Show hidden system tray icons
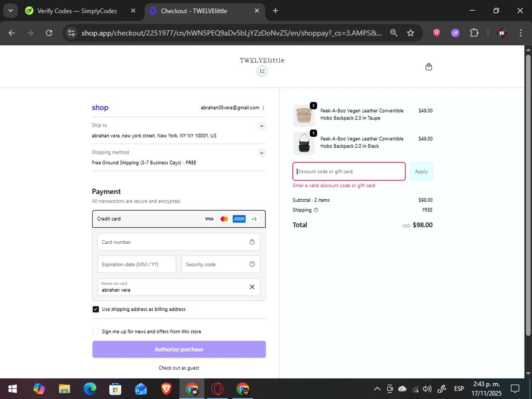532x399 pixels. [377, 389]
